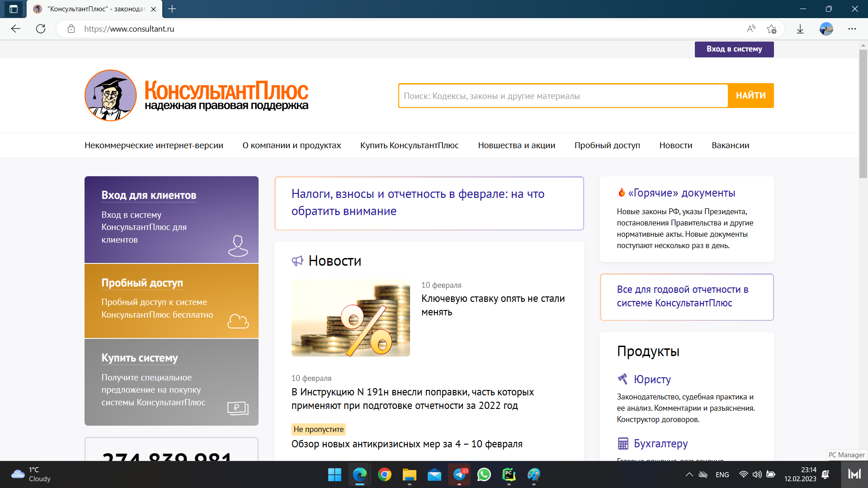The height and width of the screenshot is (488, 868).
Task: Click the ruble banknote icon in buy card
Action: pos(238,408)
